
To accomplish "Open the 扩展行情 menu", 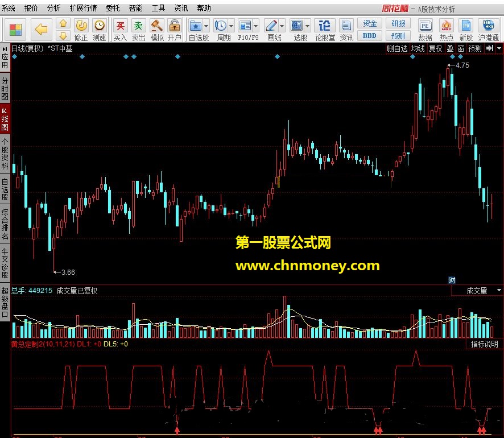I will tap(83, 8).
